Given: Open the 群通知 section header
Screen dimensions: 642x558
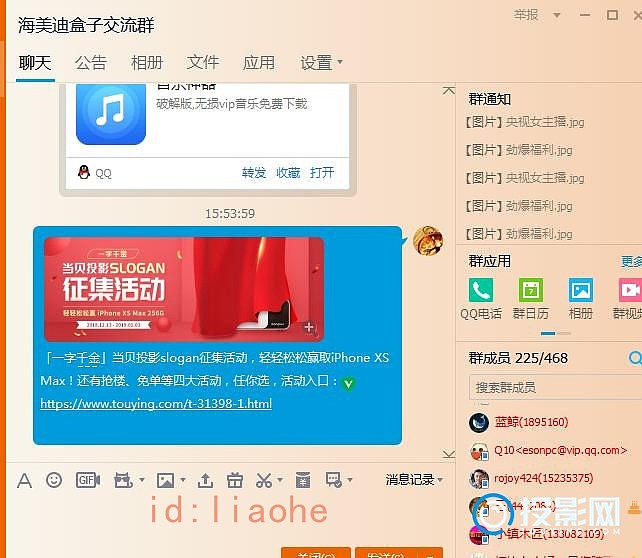Looking at the screenshot, I should tap(489, 99).
